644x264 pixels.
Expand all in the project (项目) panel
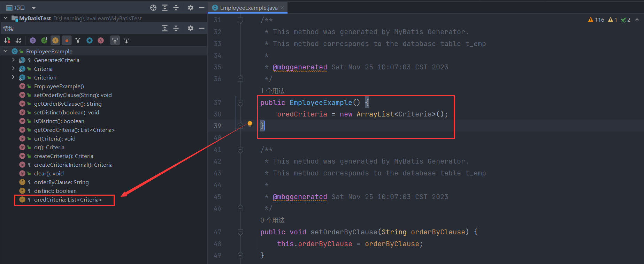[165, 8]
